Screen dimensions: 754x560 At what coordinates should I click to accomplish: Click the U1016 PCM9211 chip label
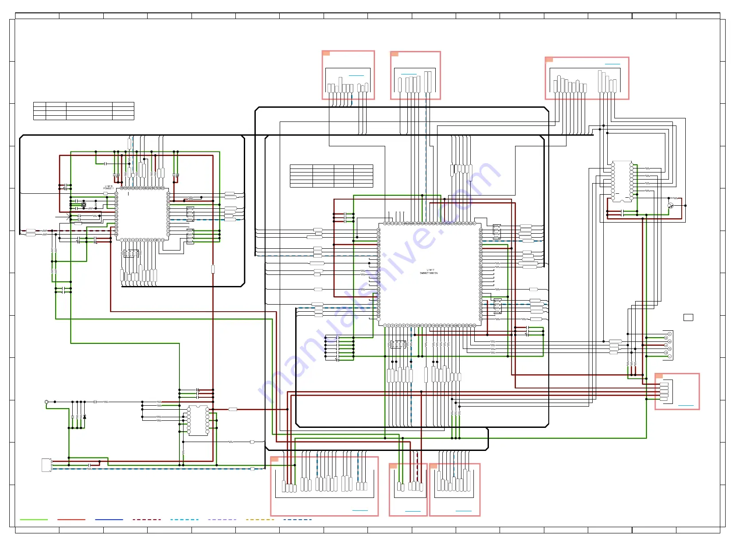pos(109,187)
